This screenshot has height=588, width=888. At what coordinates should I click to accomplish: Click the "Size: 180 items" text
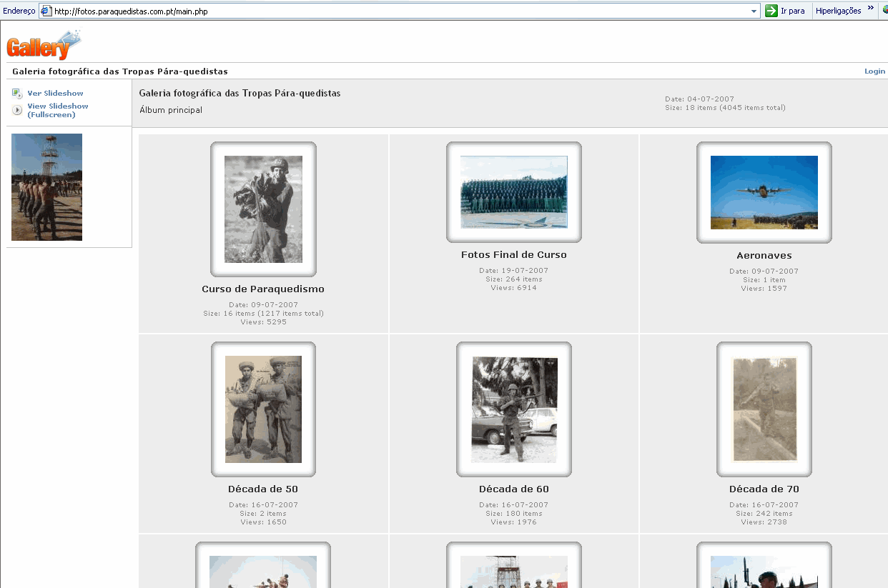tap(514, 514)
